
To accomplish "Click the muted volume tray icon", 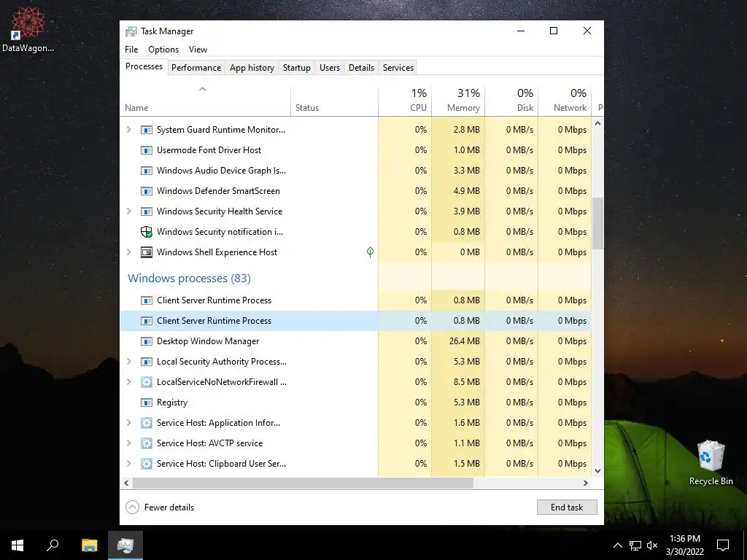I will tap(652, 545).
